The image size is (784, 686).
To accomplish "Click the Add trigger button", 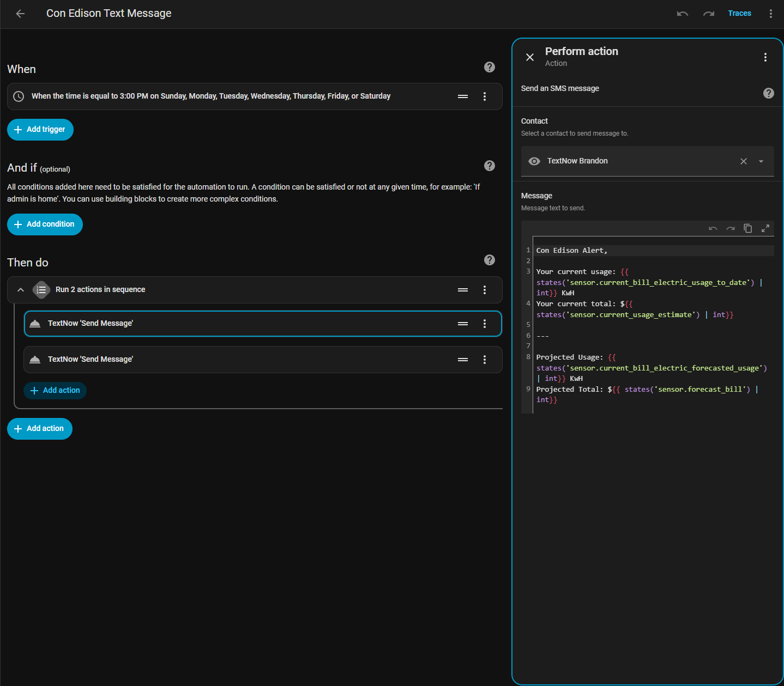I will point(40,130).
